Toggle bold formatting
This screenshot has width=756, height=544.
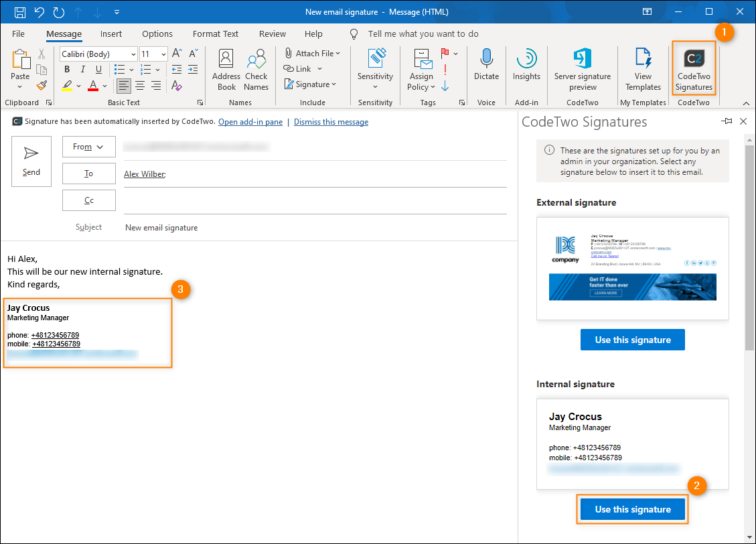67,70
